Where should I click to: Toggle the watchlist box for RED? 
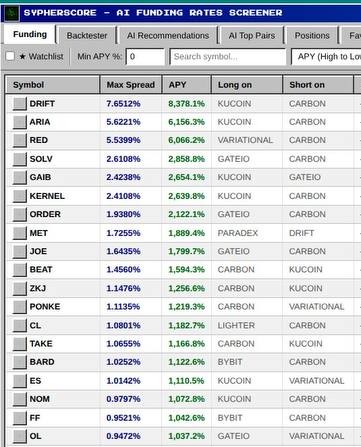[x=19, y=140]
